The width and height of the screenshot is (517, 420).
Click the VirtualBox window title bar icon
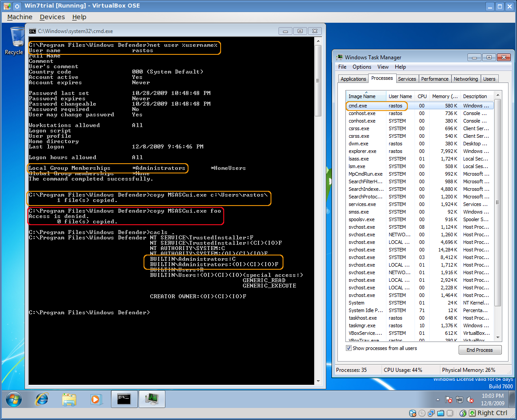7,6
